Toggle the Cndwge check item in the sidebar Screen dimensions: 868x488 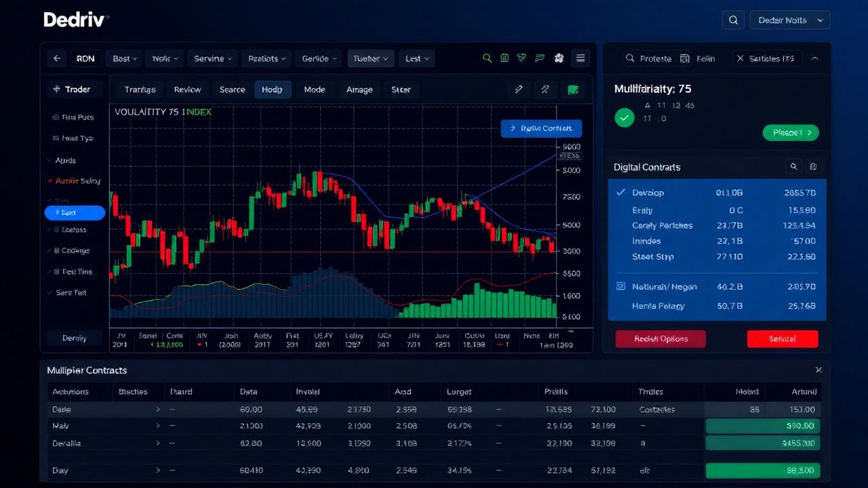(50, 251)
